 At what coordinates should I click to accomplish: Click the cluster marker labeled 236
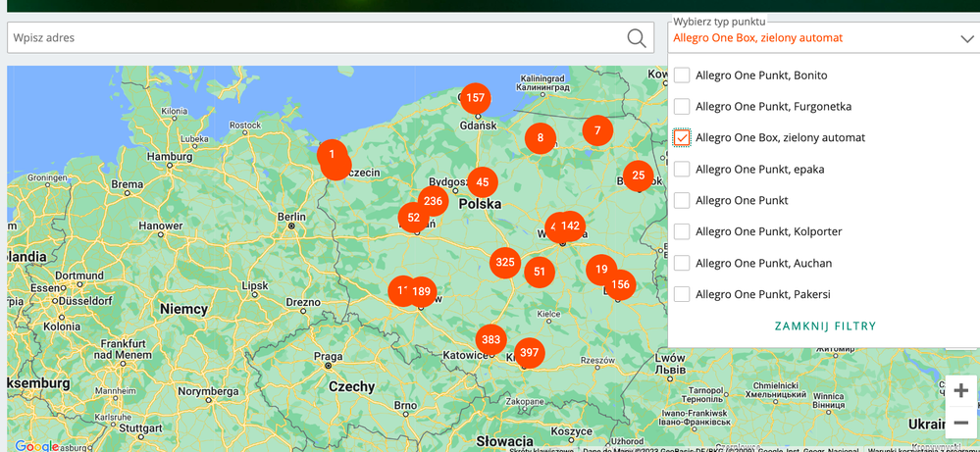click(x=434, y=201)
